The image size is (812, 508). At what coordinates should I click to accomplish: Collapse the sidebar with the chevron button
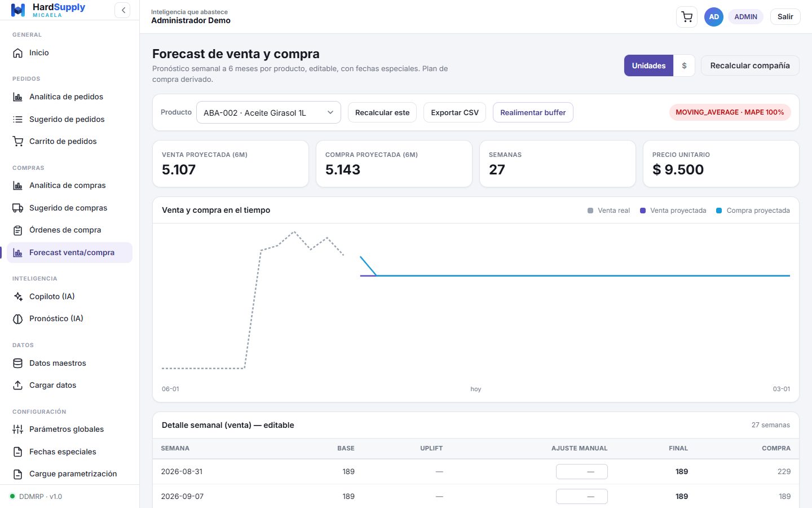coord(123,10)
